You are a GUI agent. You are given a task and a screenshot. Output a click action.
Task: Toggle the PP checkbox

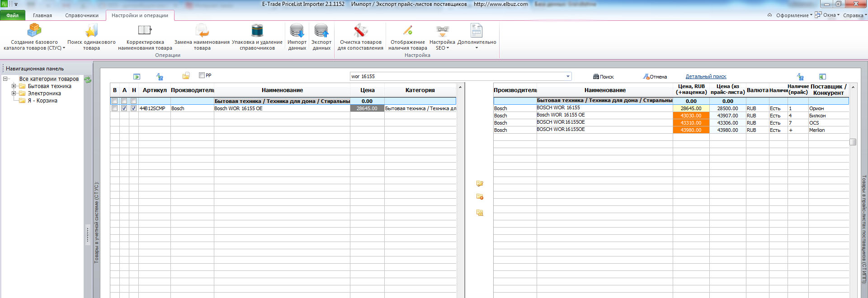point(202,75)
